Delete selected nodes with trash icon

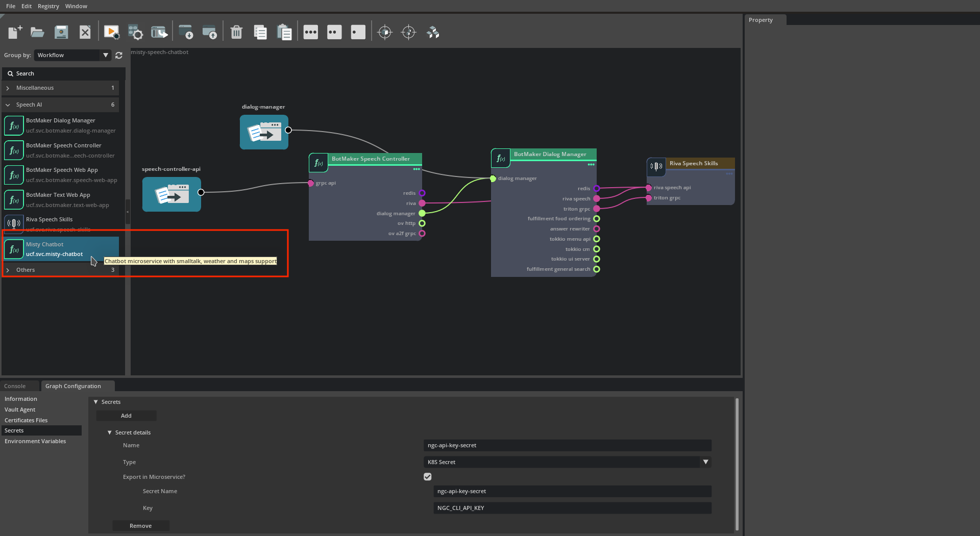pos(236,32)
